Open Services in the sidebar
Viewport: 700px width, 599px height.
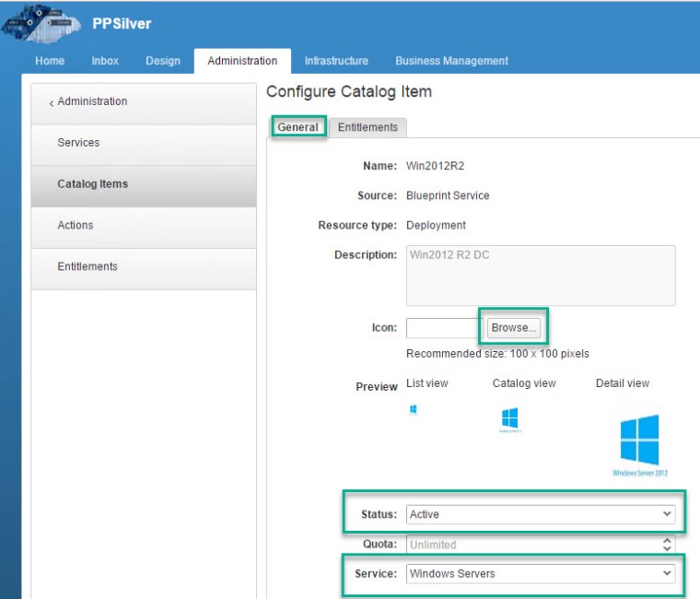78,143
